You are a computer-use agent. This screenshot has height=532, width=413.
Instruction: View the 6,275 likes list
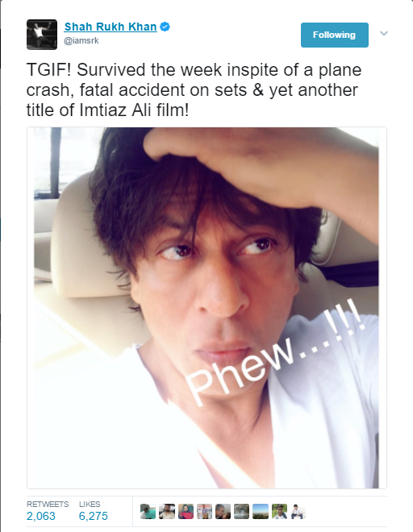(x=93, y=516)
